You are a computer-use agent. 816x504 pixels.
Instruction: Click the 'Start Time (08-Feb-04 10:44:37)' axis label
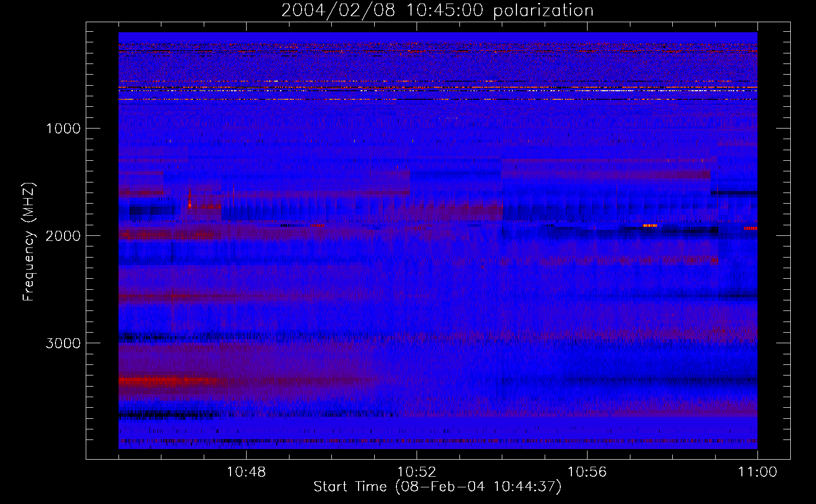tap(437, 487)
